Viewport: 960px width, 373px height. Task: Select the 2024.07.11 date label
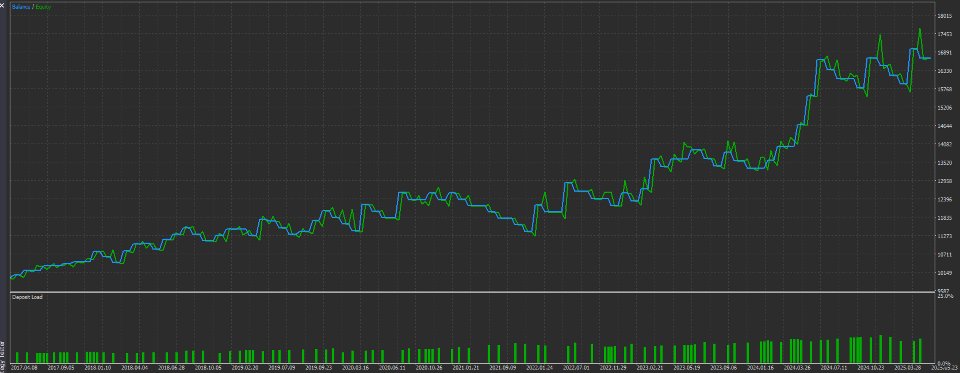point(834,369)
